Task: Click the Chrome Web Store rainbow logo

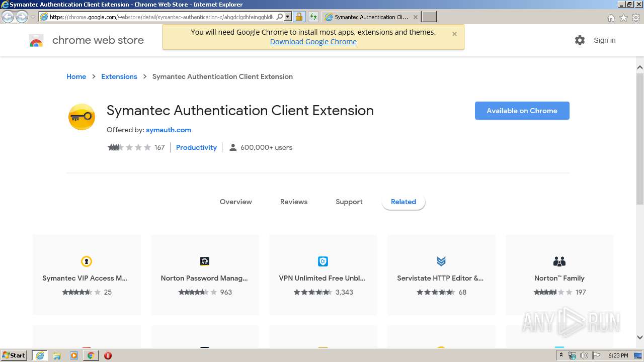Action: (x=36, y=41)
